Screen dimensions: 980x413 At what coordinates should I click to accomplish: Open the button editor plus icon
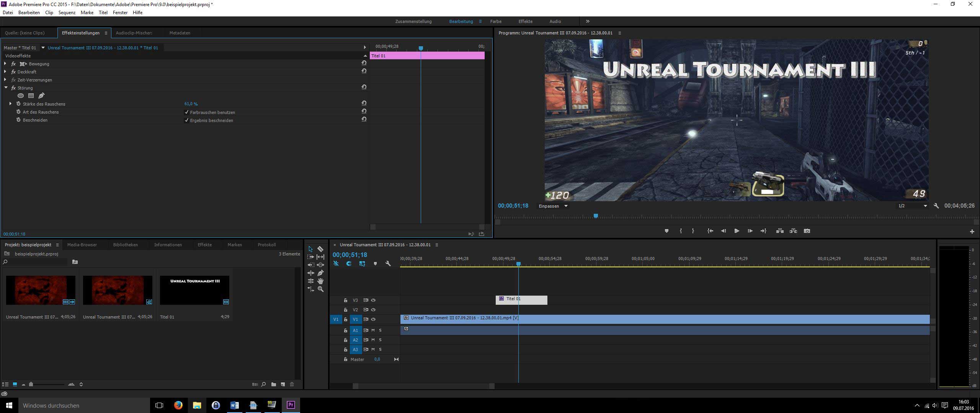972,231
